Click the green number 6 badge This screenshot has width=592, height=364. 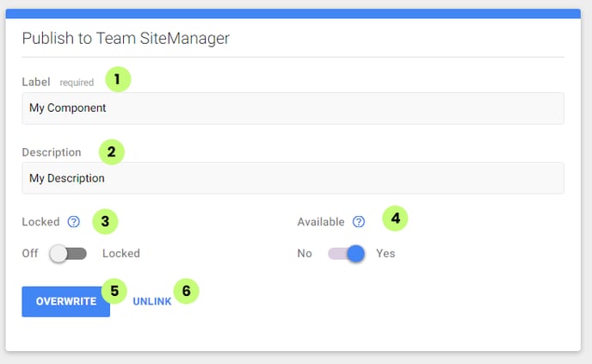pyautogui.click(x=186, y=291)
